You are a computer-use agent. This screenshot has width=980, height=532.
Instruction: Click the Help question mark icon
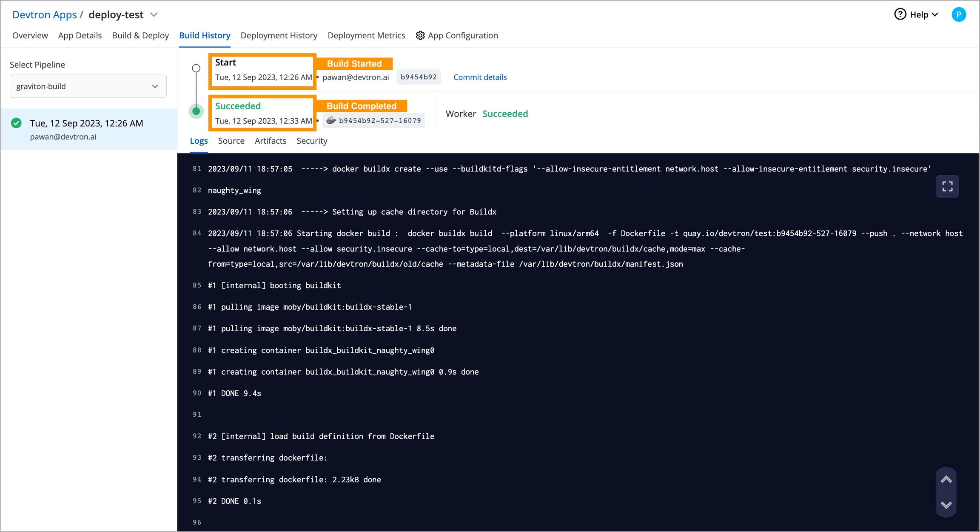click(900, 14)
